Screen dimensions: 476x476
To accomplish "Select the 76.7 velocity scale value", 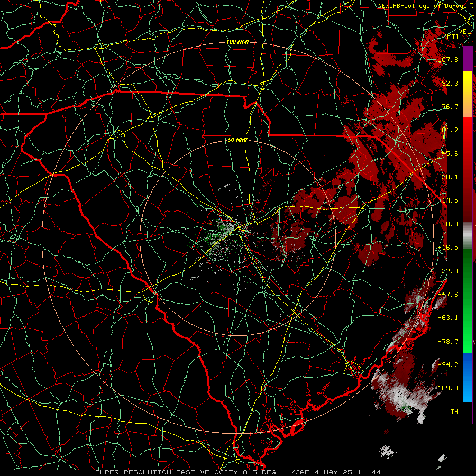I will pyautogui.click(x=450, y=106).
